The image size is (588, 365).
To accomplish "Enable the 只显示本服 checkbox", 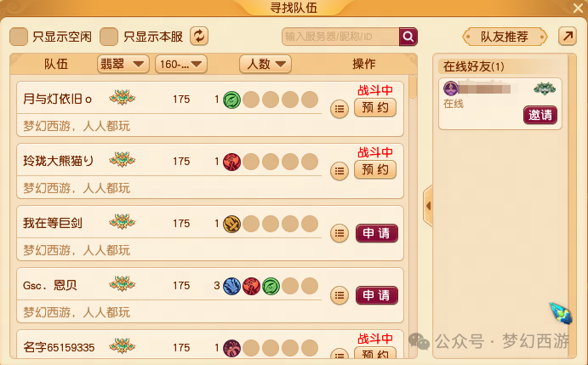I will [x=109, y=37].
